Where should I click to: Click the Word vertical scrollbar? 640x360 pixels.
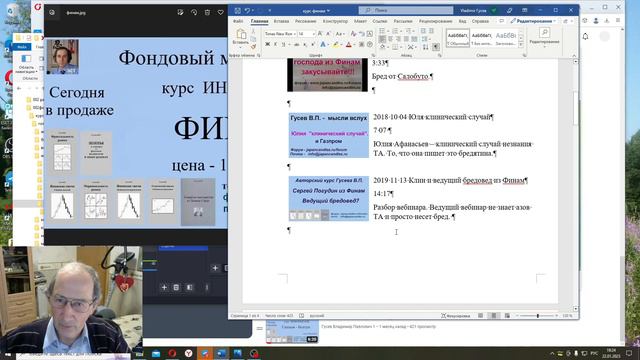pyautogui.click(x=576, y=185)
